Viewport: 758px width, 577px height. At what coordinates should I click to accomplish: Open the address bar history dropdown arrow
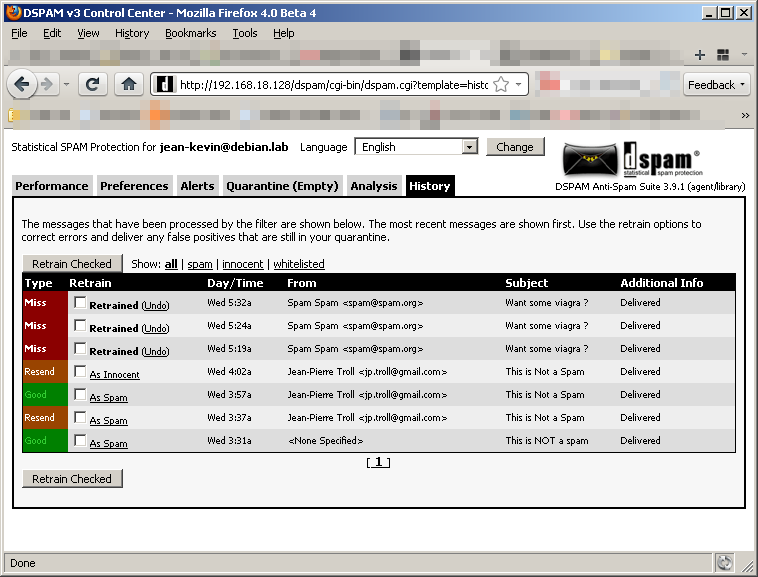click(520, 85)
